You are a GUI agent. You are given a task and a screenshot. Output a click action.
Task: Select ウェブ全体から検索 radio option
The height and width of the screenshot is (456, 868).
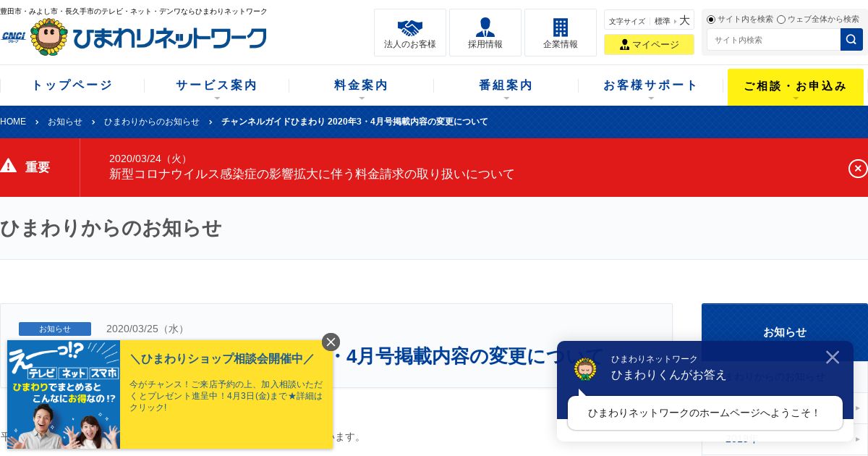[x=781, y=20]
